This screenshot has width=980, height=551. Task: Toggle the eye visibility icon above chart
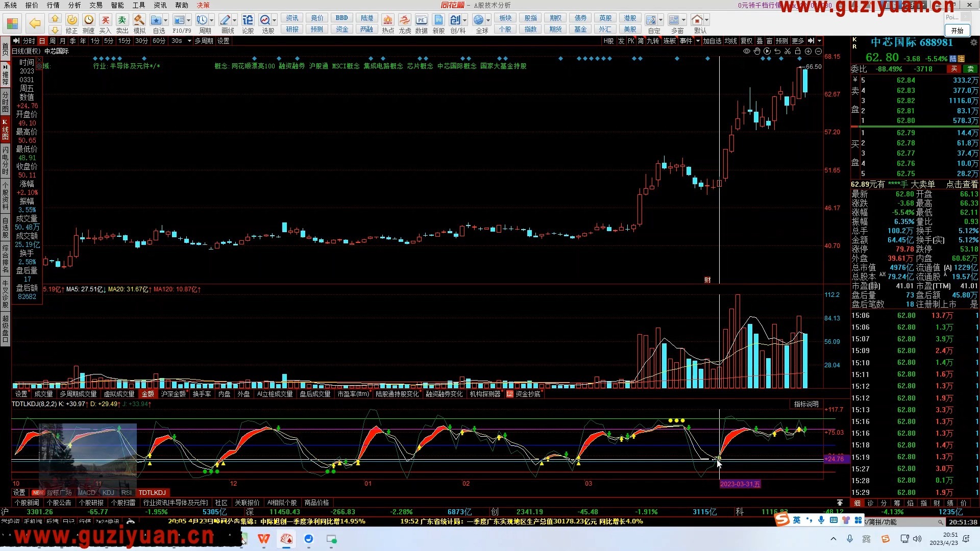click(x=746, y=51)
